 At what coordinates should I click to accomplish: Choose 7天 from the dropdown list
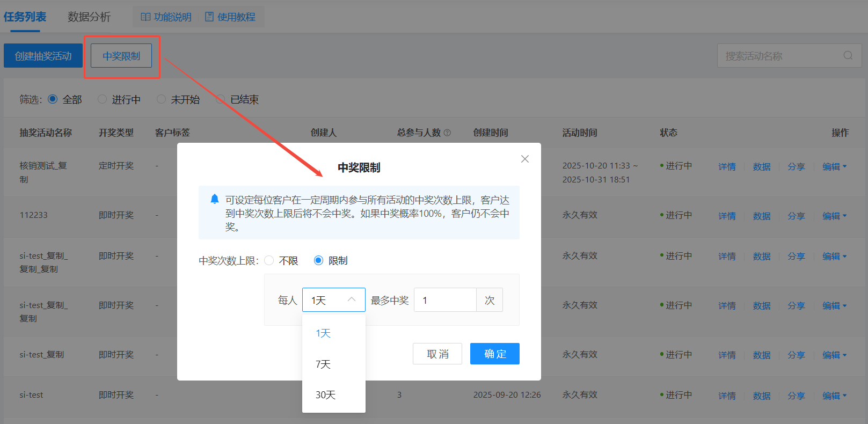tap(323, 364)
